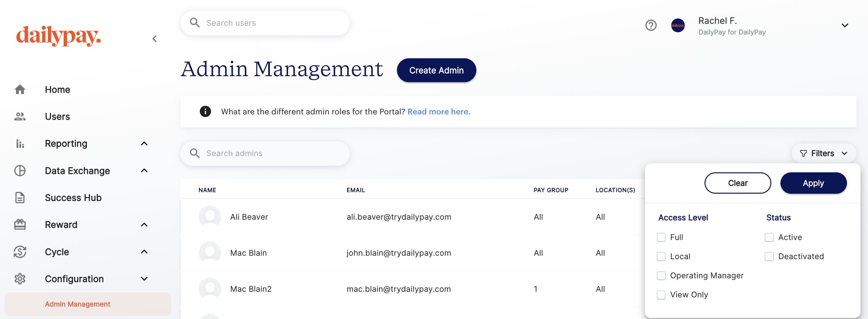Click the EMAIL column header

(x=356, y=190)
